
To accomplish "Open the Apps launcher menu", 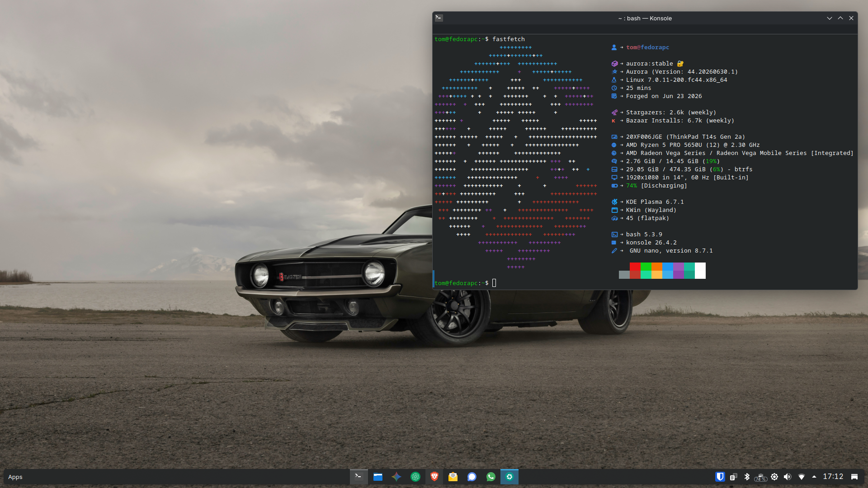I will point(15,477).
